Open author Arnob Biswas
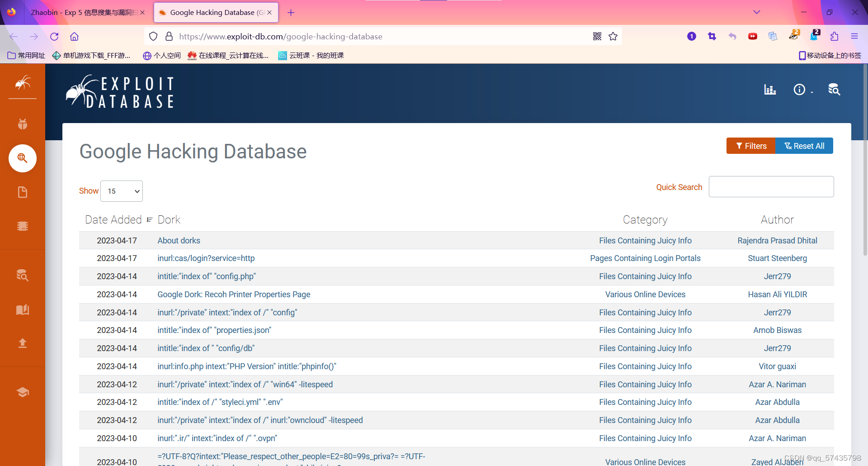This screenshot has height=466, width=868. pos(777,330)
